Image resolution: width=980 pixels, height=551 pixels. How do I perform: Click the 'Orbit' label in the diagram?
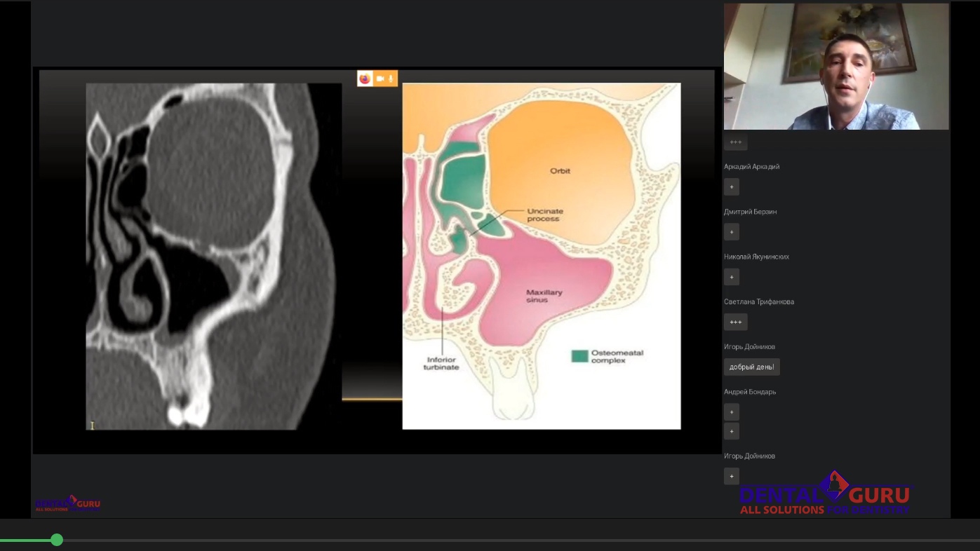pos(560,171)
